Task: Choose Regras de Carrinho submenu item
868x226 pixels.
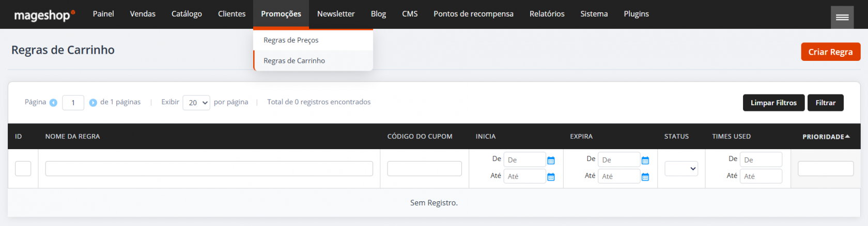Action: [x=294, y=61]
